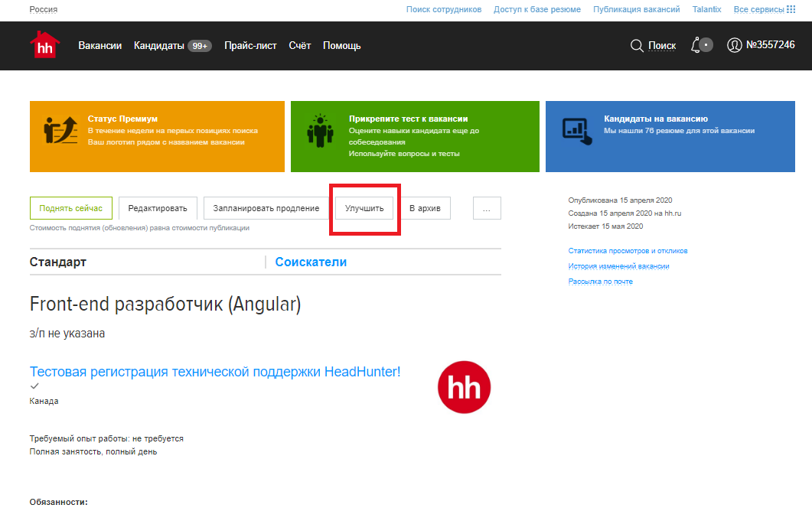Click Истекает 15 мая 2020 text
The height and width of the screenshot is (508, 812).
click(605, 226)
